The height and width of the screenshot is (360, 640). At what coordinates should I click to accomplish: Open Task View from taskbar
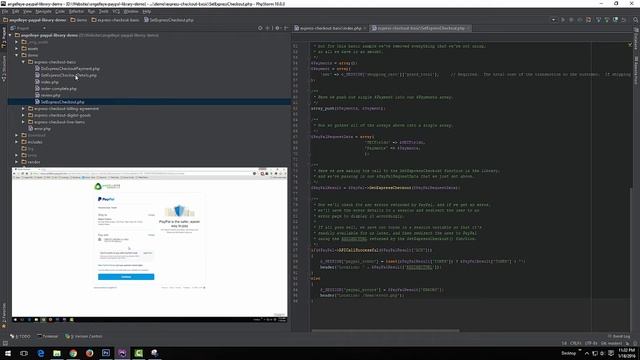tap(24, 353)
